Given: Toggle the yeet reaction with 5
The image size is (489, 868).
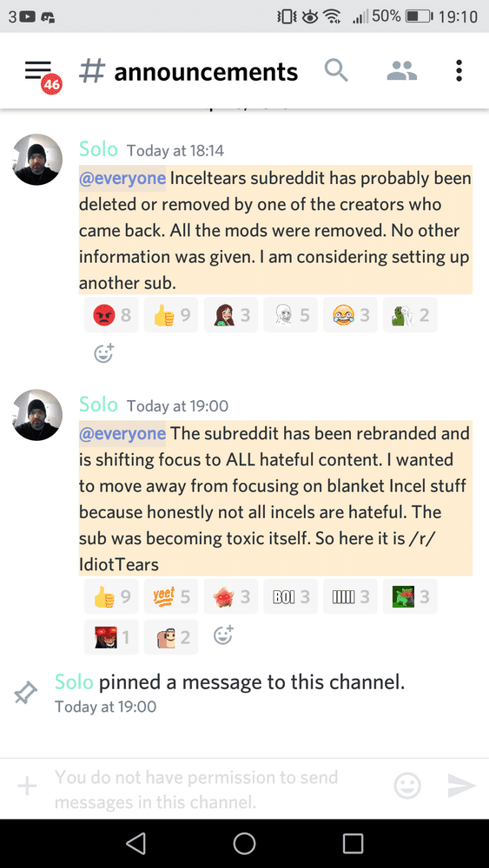Looking at the screenshot, I should point(171,596).
